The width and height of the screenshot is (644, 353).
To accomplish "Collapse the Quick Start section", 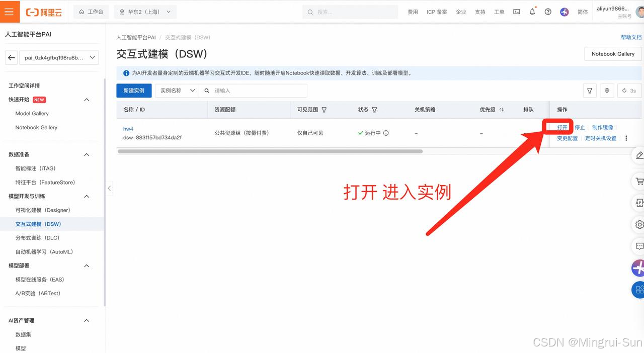I will tap(87, 100).
